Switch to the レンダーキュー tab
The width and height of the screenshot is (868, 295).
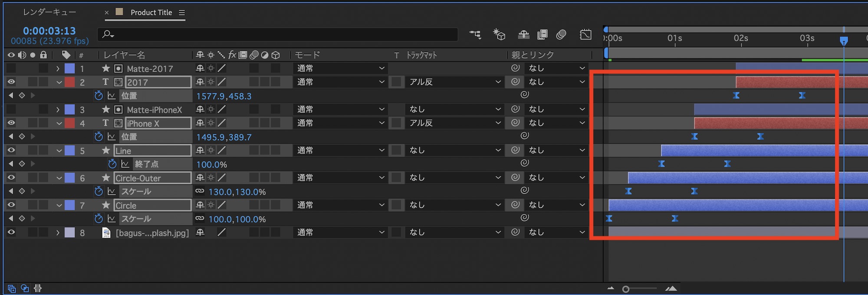pyautogui.click(x=49, y=12)
